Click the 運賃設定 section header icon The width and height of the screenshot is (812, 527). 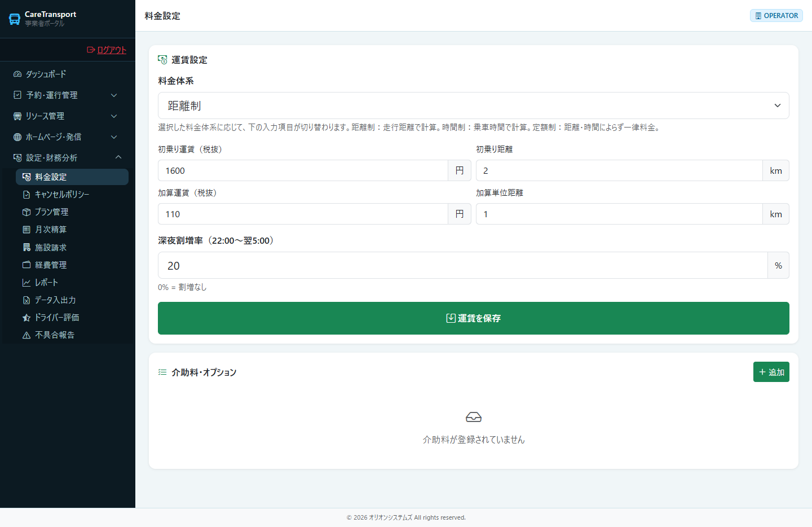(x=162, y=60)
